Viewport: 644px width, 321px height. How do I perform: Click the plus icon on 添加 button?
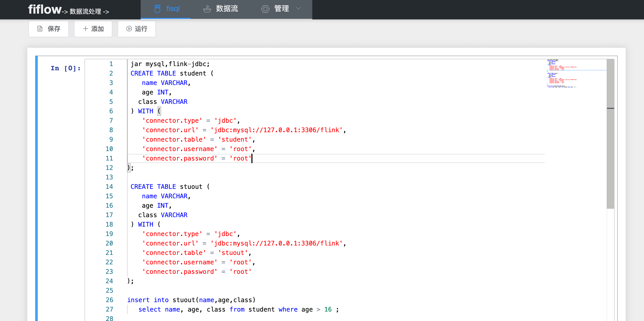(85, 29)
